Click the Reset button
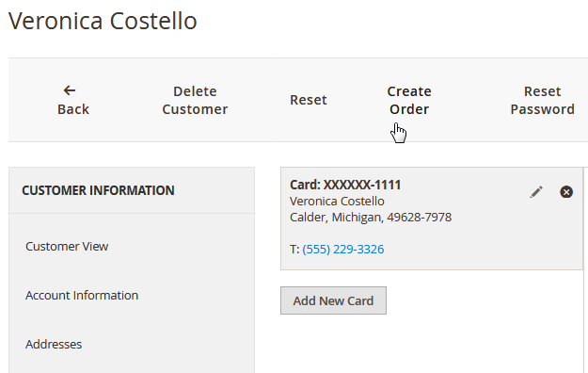This screenshot has width=588, height=373. coord(309,100)
